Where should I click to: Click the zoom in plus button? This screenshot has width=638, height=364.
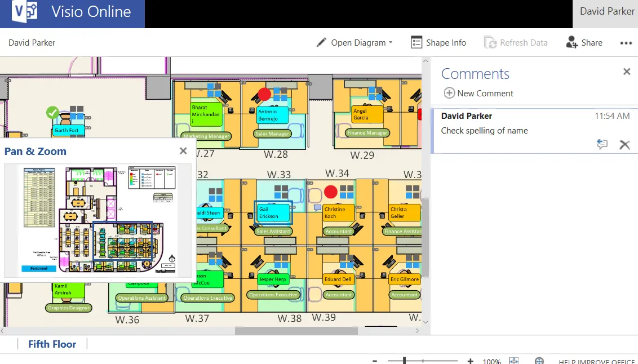point(470,361)
